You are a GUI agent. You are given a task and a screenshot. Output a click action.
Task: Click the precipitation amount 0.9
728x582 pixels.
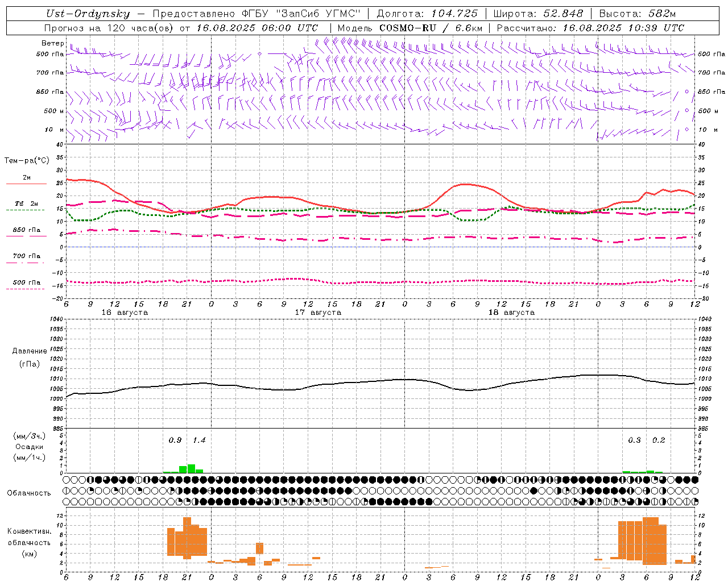(175, 440)
